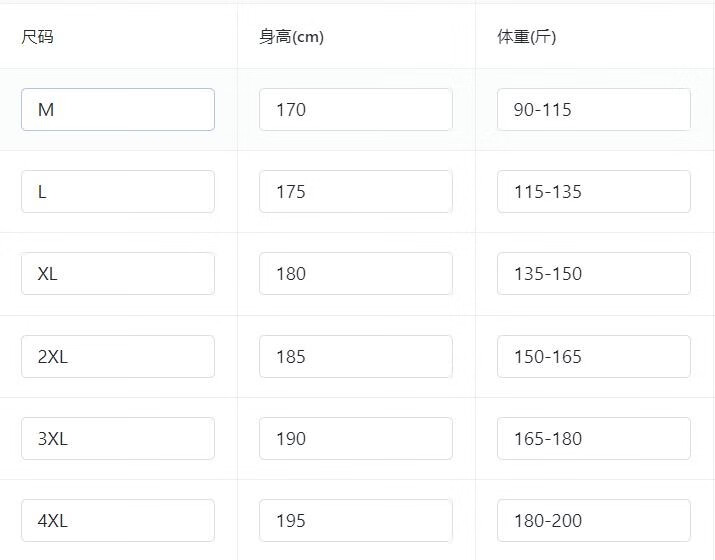Select the weight field showing 150-165

point(593,357)
